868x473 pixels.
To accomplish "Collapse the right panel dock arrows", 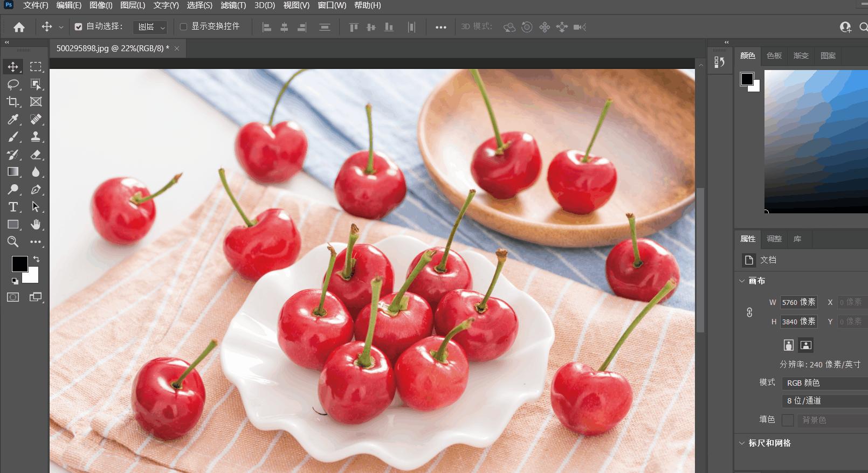I will pos(727,42).
